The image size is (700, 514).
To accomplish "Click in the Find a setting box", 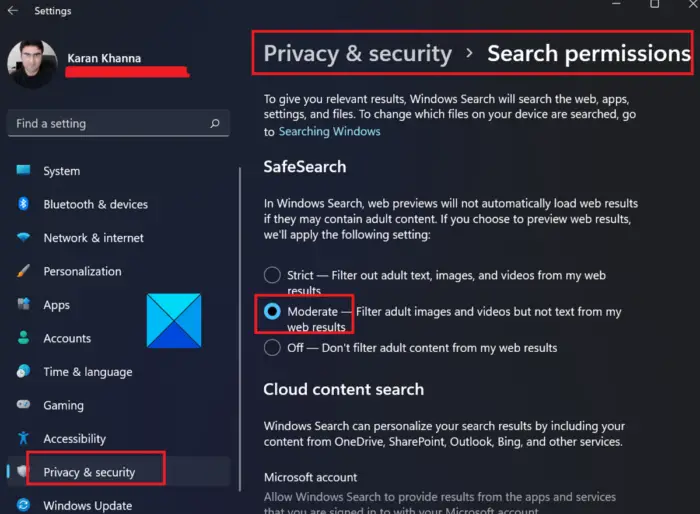I will tap(118, 123).
